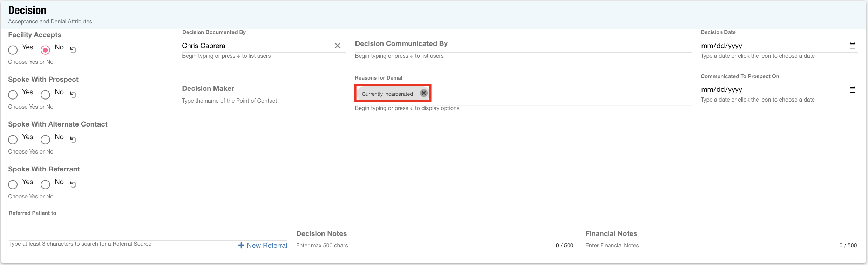Select Yes for Facility Accepts
This screenshot has width=868, height=265.
13,50
